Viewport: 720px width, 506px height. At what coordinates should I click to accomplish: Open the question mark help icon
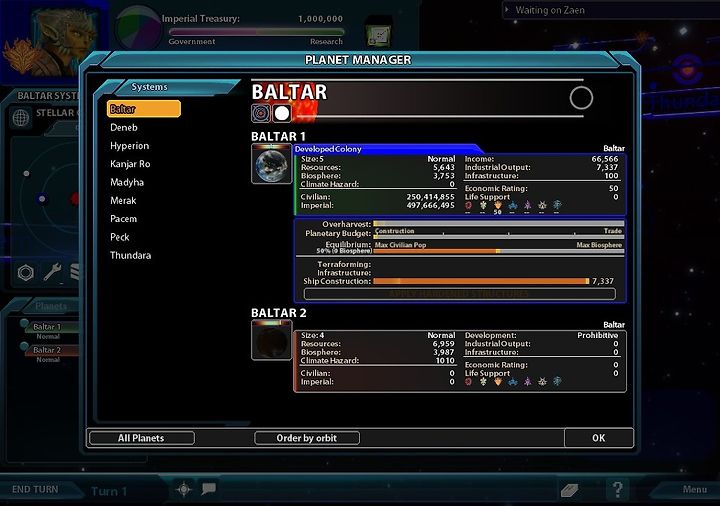pos(618,489)
